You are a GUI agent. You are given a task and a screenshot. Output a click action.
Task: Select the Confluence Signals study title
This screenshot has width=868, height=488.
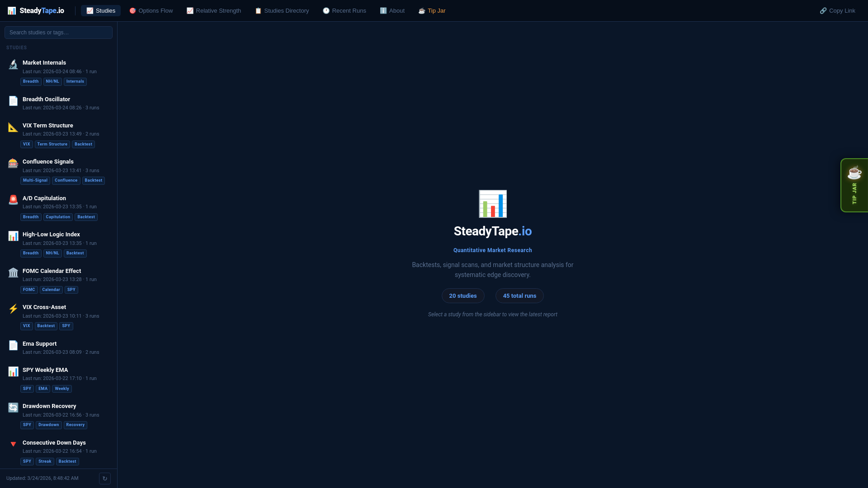[48, 162]
